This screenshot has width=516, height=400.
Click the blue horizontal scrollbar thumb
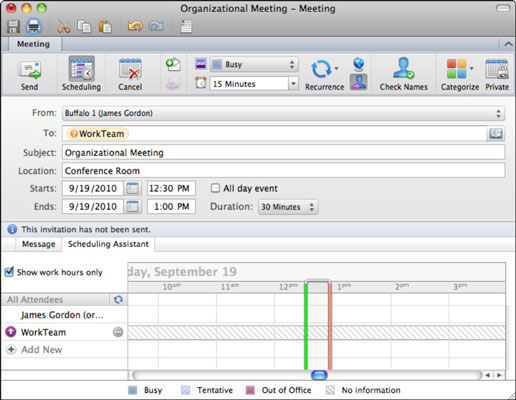point(319,375)
